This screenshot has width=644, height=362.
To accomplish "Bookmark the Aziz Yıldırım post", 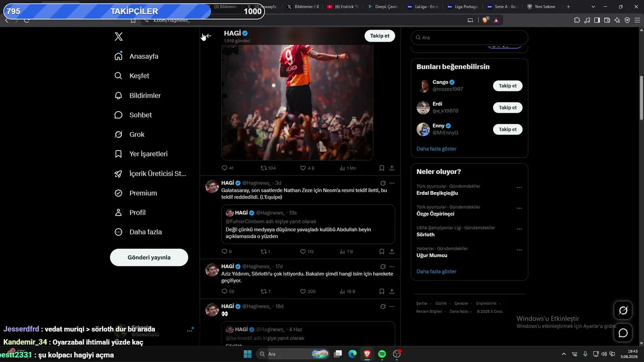I will point(382,292).
